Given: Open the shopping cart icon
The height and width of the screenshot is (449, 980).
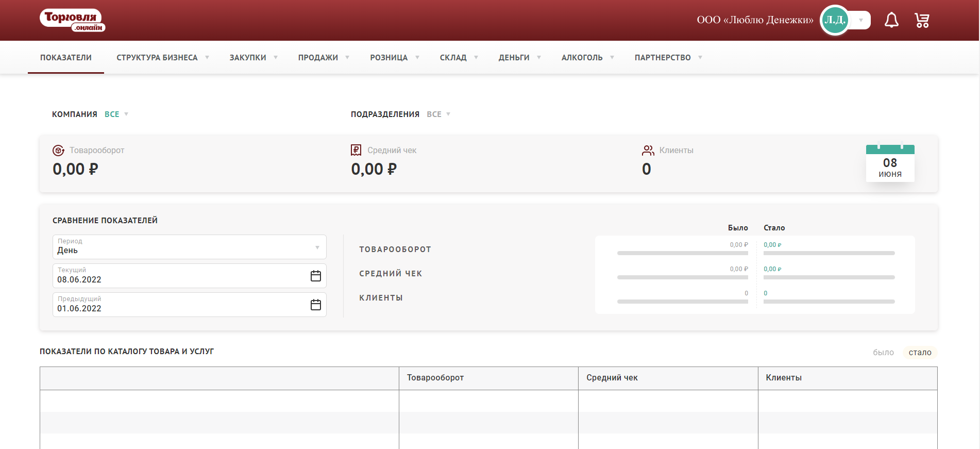Looking at the screenshot, I should 922,21.
